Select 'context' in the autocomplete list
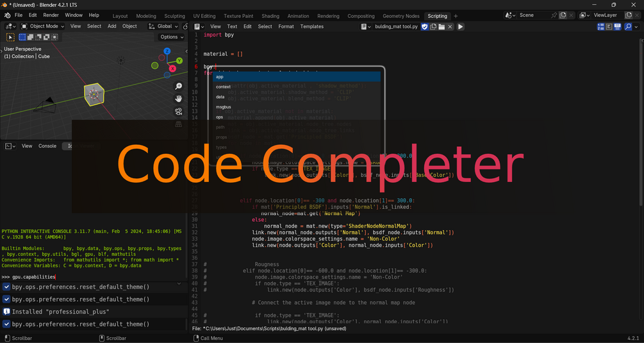Image resolution: width=644 pixels, height=343 pixels. click(x=297, y=87)
